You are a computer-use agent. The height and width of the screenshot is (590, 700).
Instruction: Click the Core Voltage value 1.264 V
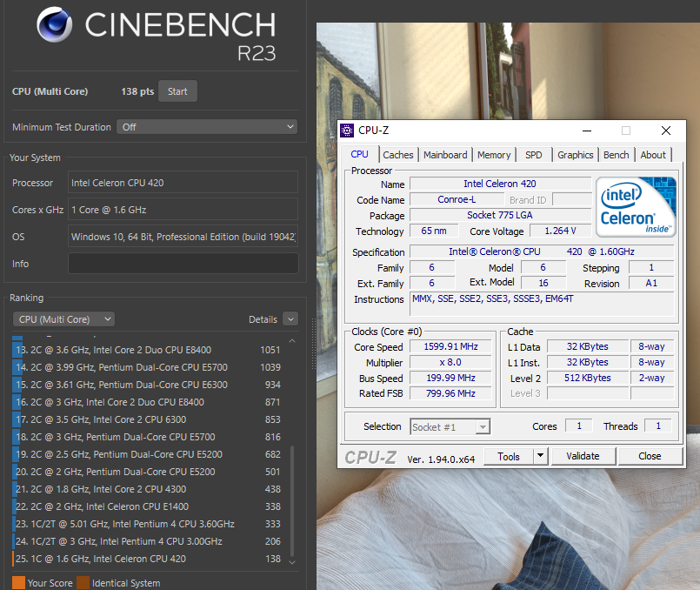point(560,231)
